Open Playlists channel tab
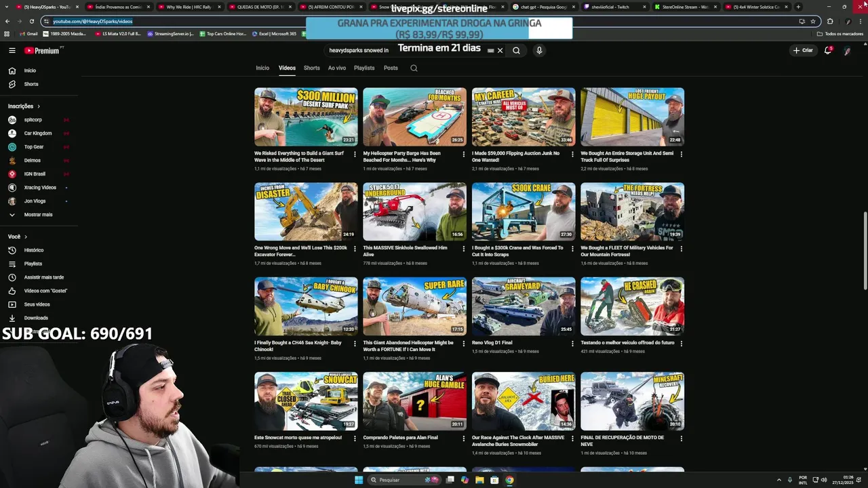Image resolution: width=868 pixels, height=488 pixels. coord(364,68)
